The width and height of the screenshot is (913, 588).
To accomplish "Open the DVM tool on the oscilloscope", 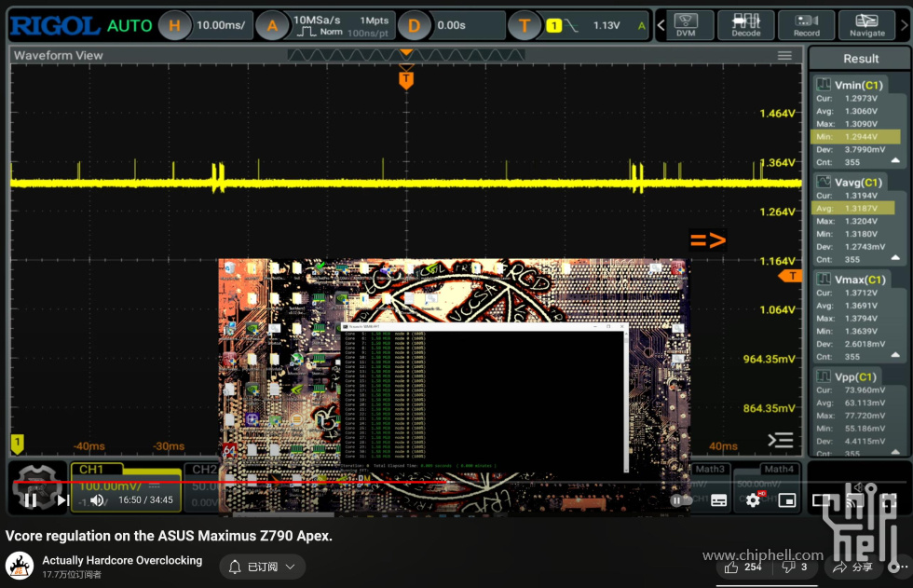I will point(686,25).
